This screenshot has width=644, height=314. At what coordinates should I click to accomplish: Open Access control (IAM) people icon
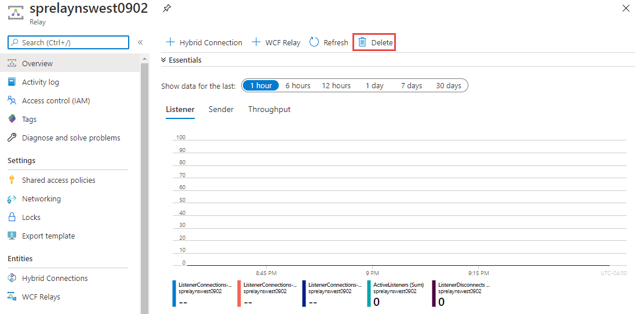(12, 100)
